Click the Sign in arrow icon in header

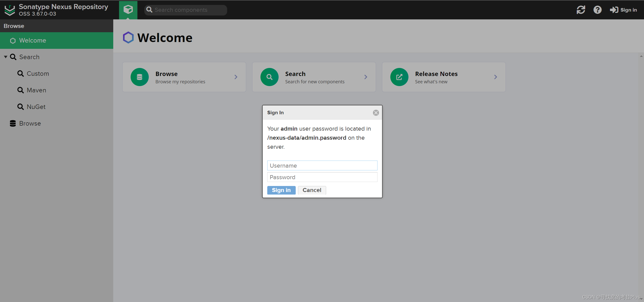point(614,10)
